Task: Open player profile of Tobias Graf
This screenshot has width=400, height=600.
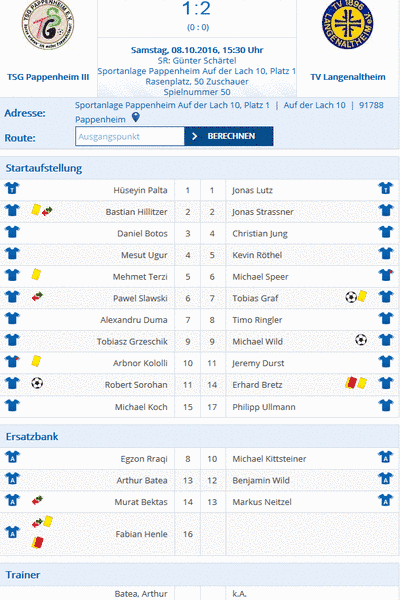Action: pos(255,298)
